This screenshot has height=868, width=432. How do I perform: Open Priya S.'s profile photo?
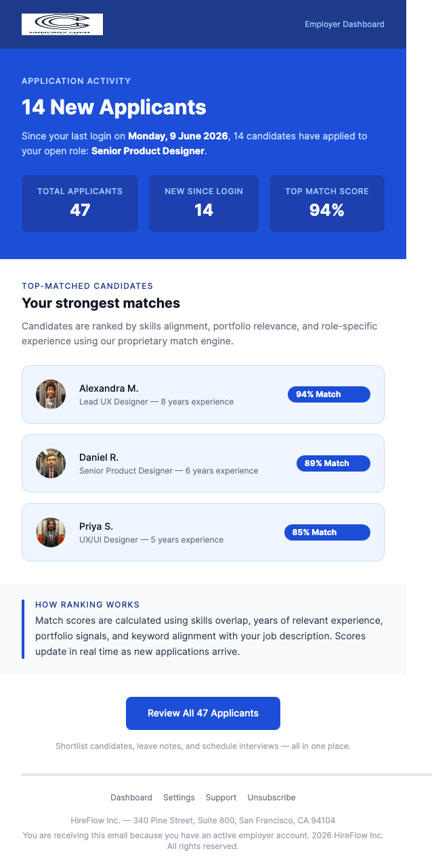[51, 532]
